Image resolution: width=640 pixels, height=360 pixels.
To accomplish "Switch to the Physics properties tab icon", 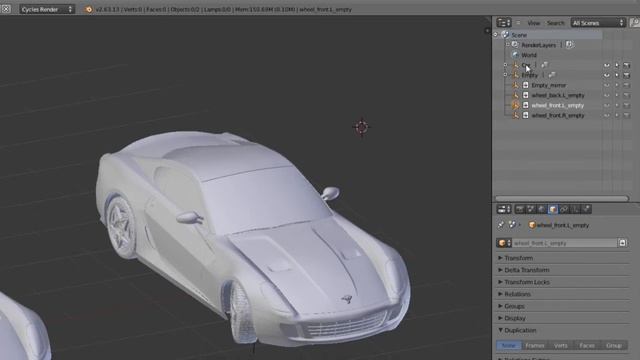I will [586, 209].
